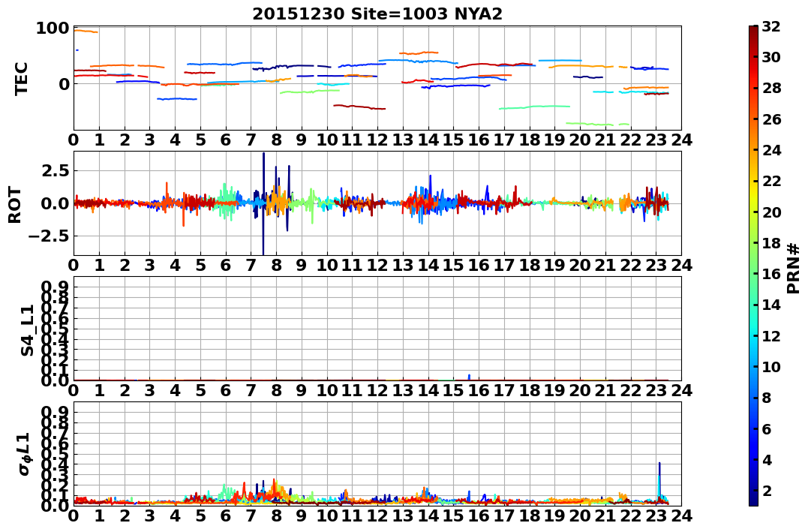Screen dimensions: 808x532
Task: Click hour 8 tick under σφL1 panel
Action: pyautogui.click(x=276, y=515)
